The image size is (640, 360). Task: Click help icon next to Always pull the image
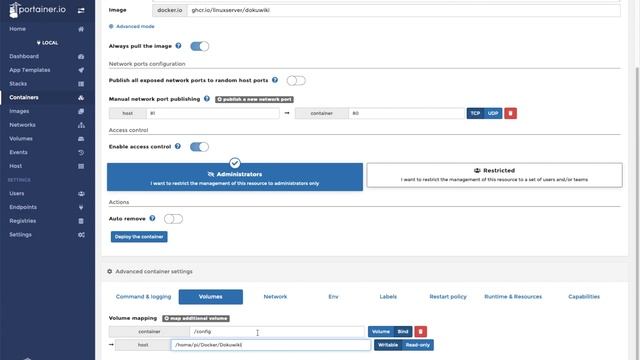[178, 46]
